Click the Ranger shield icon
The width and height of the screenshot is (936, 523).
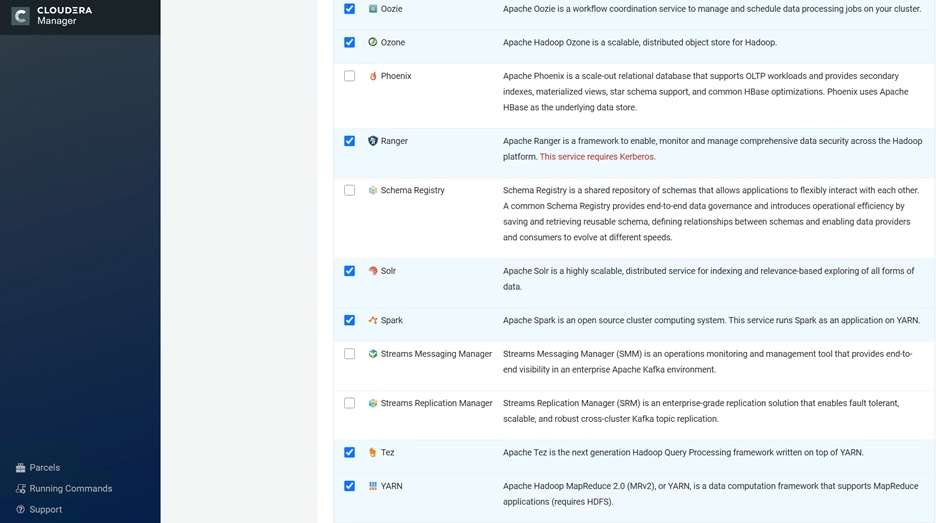coord(372,141)
